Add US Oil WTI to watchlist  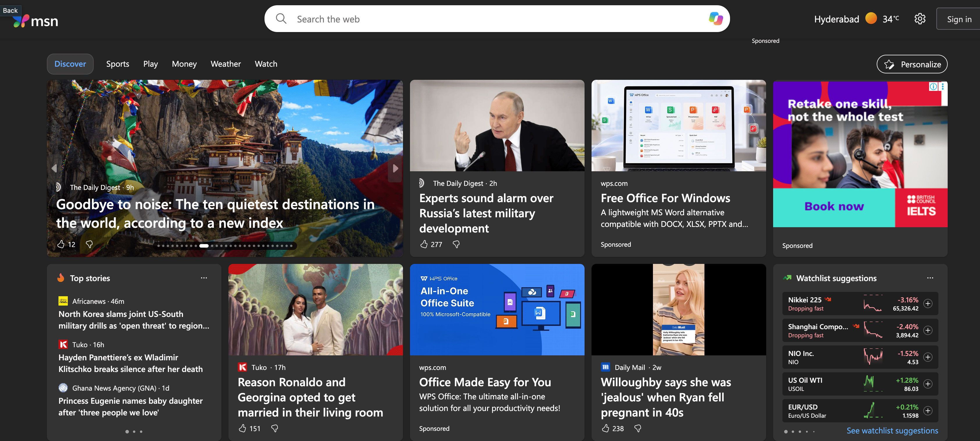click(x=928, y=384)
